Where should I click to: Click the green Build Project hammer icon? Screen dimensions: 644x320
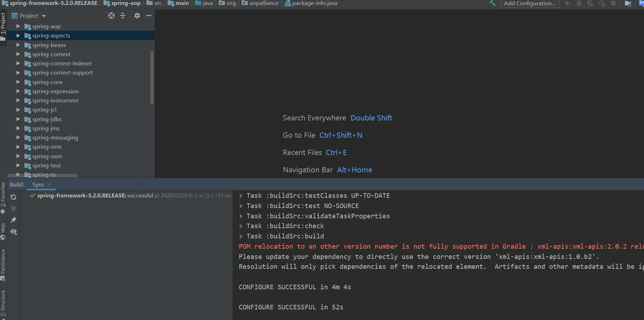(492, 3)
